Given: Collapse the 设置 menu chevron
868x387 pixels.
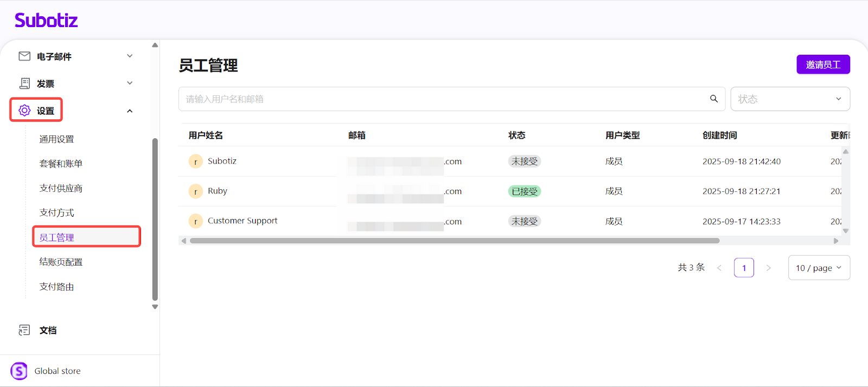Looking at the screenshot, I should tap(130, 111).
